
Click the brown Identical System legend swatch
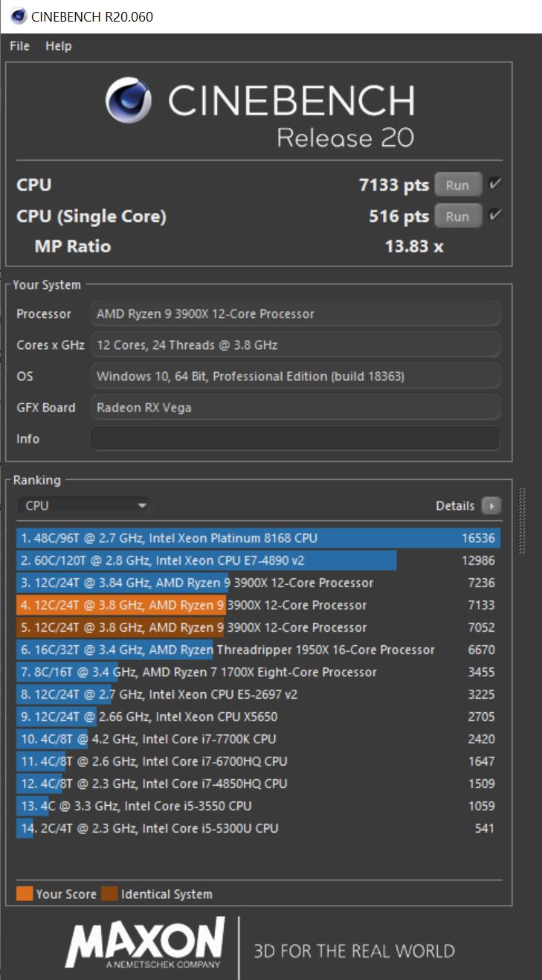pyautogui.click(x=109, y=894)
